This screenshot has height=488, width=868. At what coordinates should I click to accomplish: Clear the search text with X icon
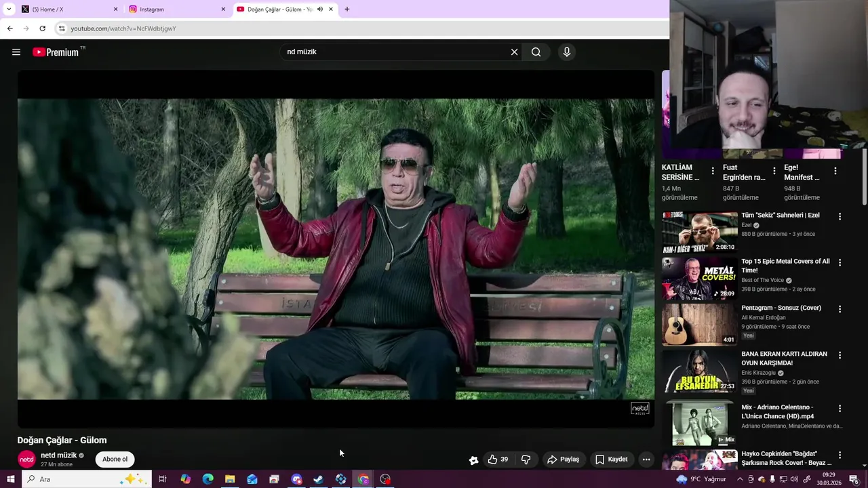click(x=514, y=52)
